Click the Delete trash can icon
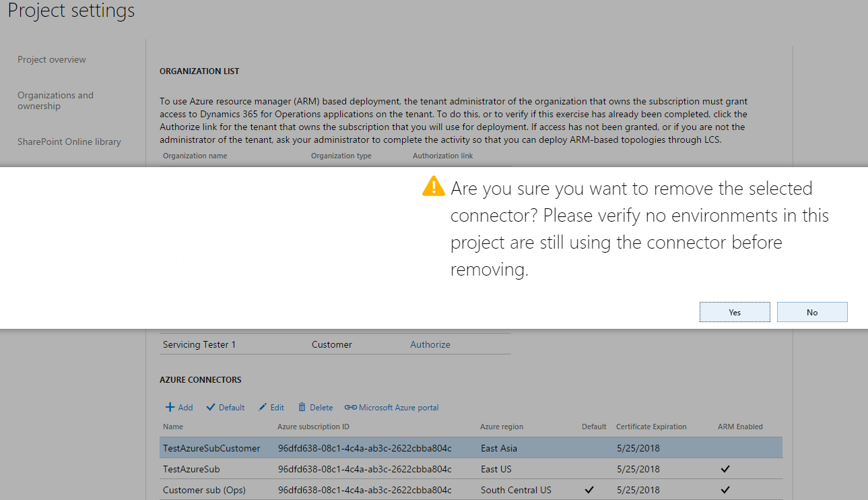 (302, 407)
